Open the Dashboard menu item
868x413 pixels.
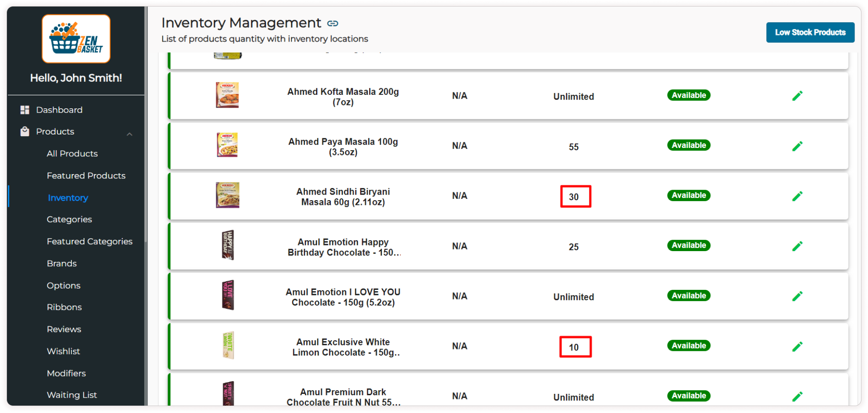[x=59, y=110]
